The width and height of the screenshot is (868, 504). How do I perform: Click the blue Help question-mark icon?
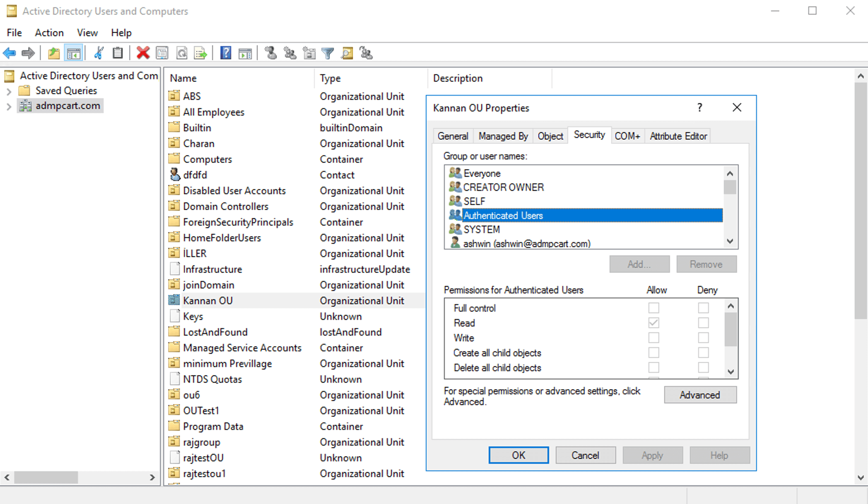pyautogui.click(x=225, y=53)
